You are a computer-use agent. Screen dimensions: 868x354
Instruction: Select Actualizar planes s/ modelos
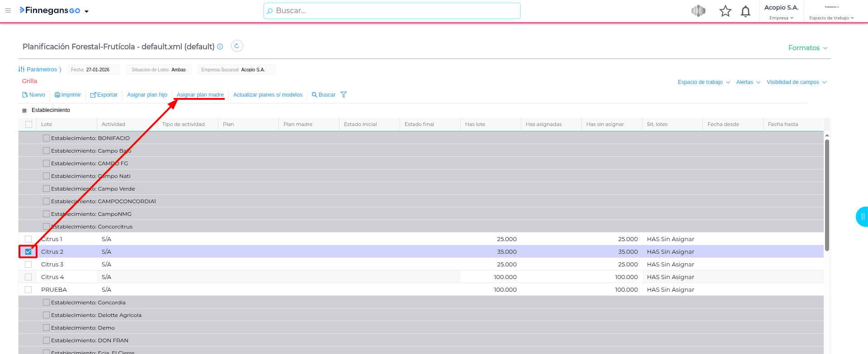point(268,95)
